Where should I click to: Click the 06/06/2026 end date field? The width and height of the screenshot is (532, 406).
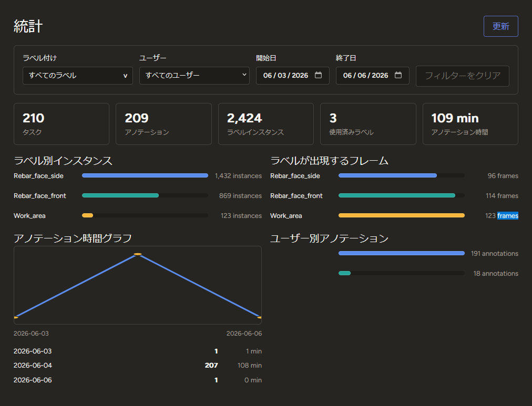pos(372,76)
